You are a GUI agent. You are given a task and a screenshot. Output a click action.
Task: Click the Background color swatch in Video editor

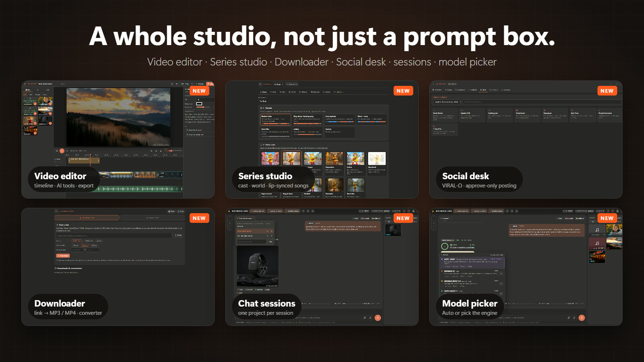(199, 104)
